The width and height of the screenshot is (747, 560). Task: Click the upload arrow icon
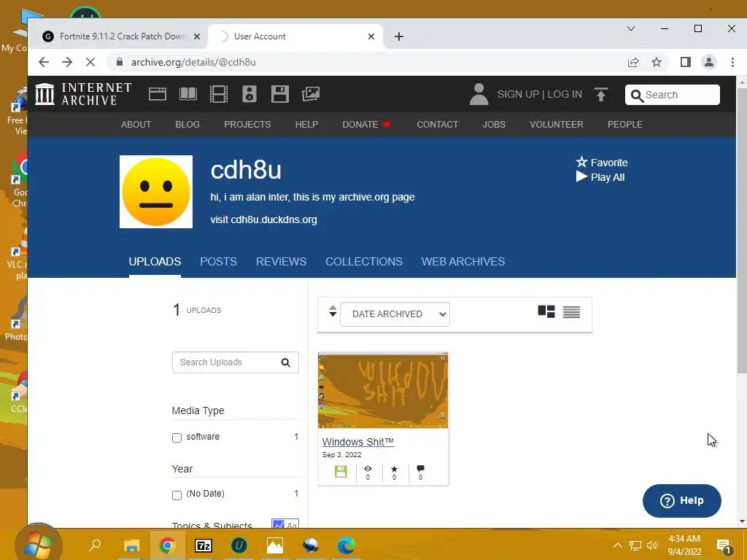coord(601,94)
